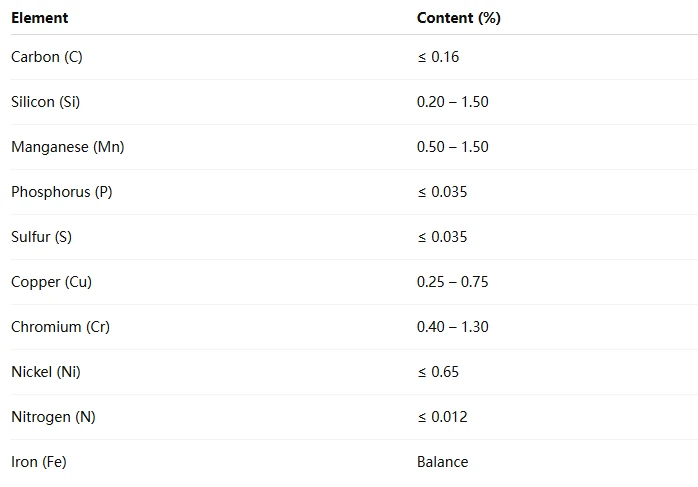Select the Silicon (Si) row label
The width and height of the screenshot is (698, 487).
[x=45, y=102]
